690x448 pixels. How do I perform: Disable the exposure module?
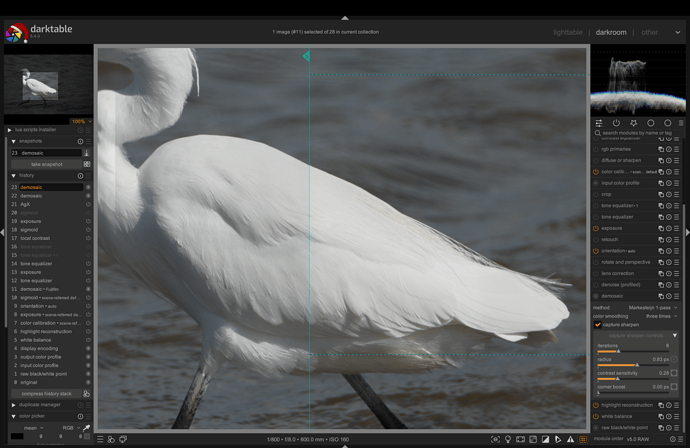(596, 228)
